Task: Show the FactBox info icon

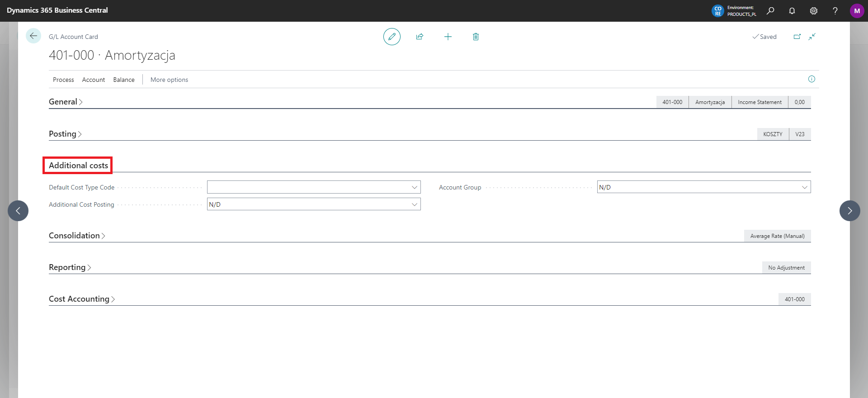Action: click(x=811, y=79)
